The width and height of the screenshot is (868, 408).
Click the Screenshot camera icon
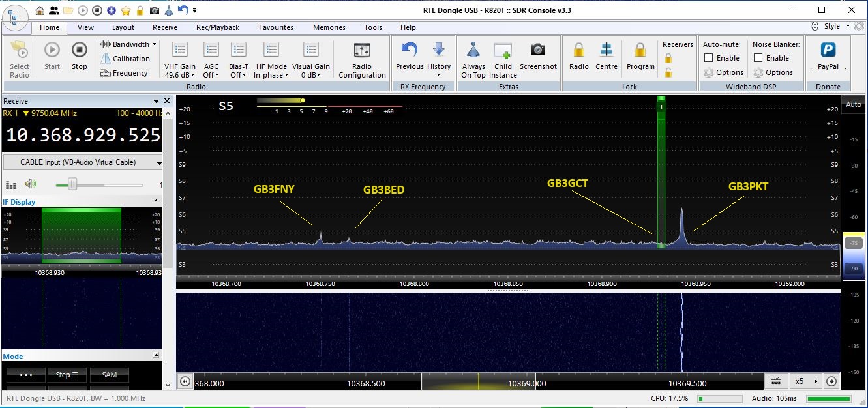coord(538,51)
